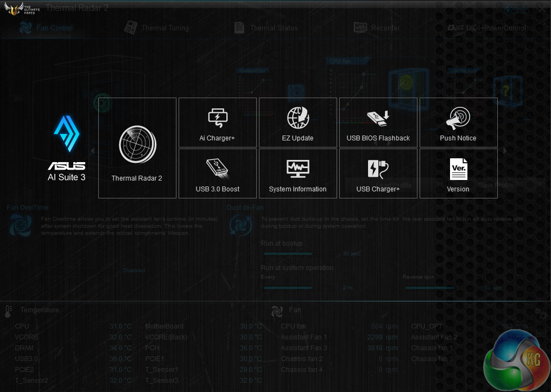
Task: Click the PCIE2 temperature row
Action: (x=73, y=370)
